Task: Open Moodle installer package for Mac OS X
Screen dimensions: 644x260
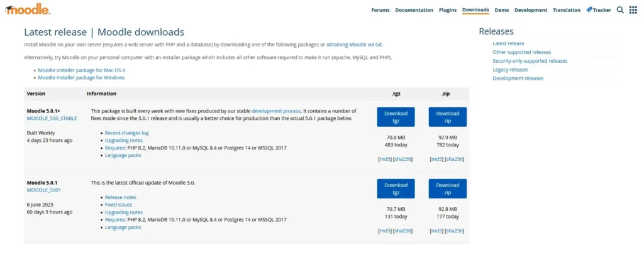Action: pyautogui.click(x=82, y=70)
